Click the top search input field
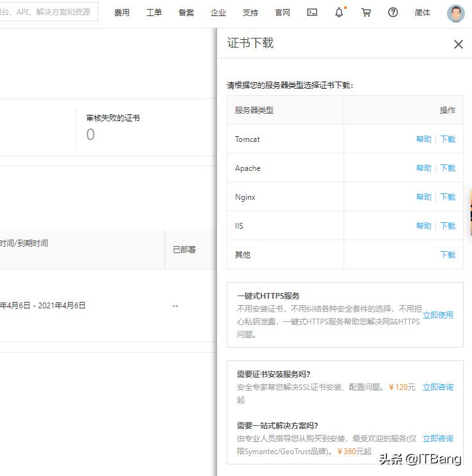This screenshot has width=472, height=476. (x=49, y=12)
